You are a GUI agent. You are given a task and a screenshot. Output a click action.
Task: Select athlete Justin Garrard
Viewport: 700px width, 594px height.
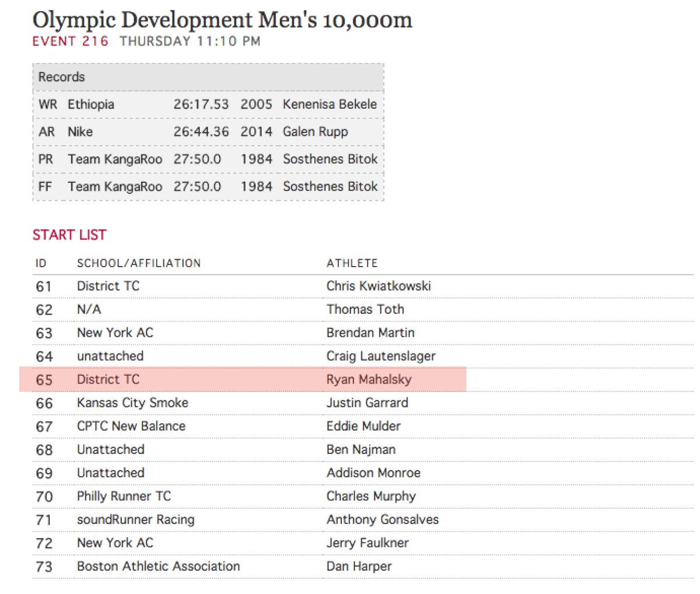coord(367,403)
